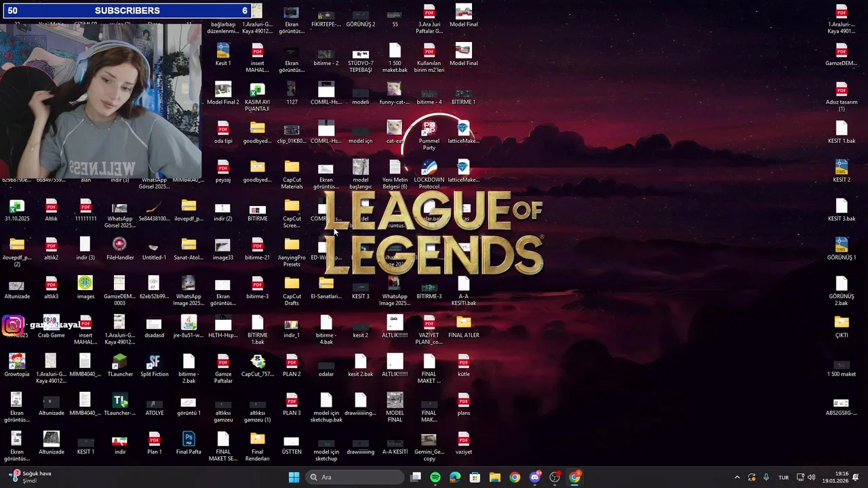Select the kütle PDF file
The image size is (868, 488).
tap(463, 366)
